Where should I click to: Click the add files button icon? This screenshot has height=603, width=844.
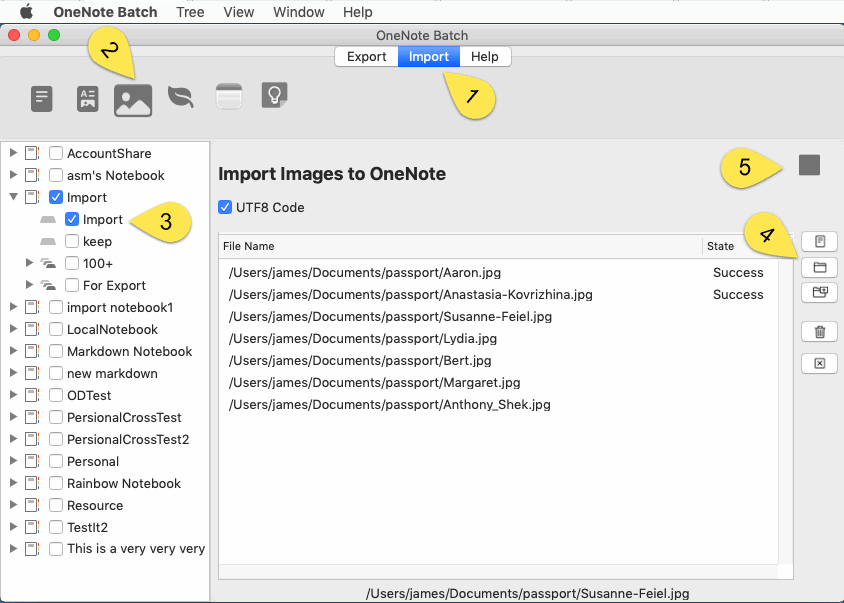click(x=819, y=241)
